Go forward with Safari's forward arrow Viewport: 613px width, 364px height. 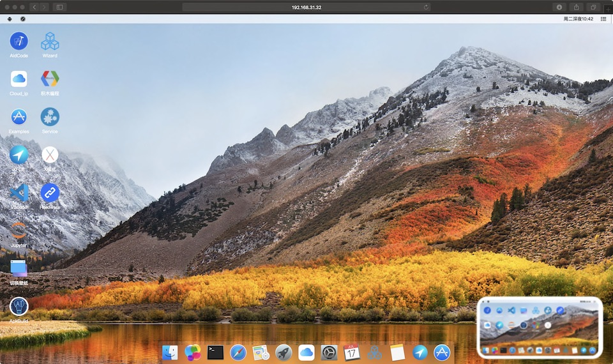click(44, 7)
